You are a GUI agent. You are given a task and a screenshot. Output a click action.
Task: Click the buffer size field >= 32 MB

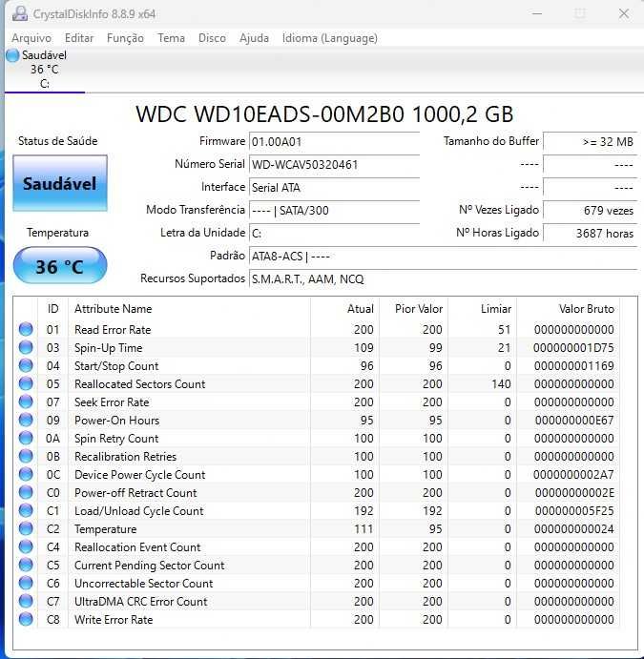590,142
